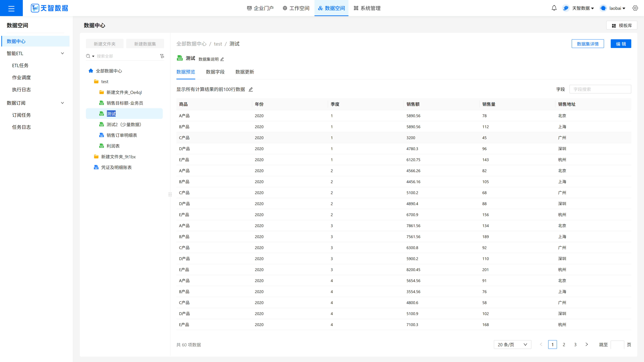
Task: Click the filter icon beside the search box
Action: point(162,56)
